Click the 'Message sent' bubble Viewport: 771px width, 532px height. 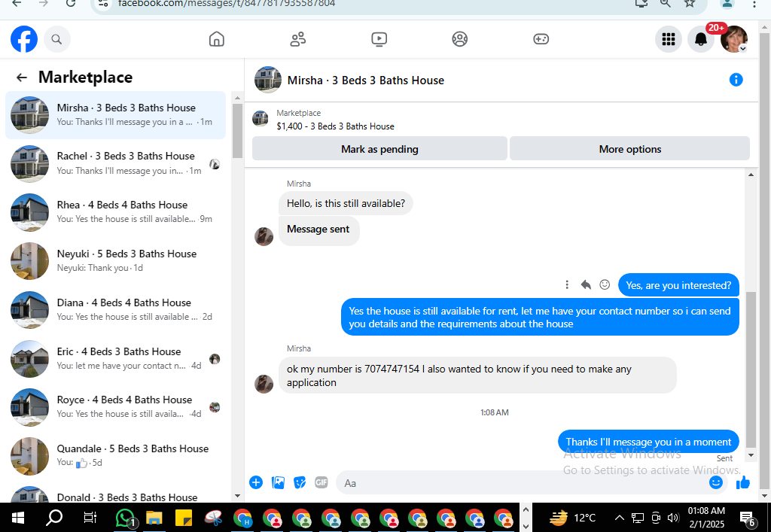[x=318, y=230]
